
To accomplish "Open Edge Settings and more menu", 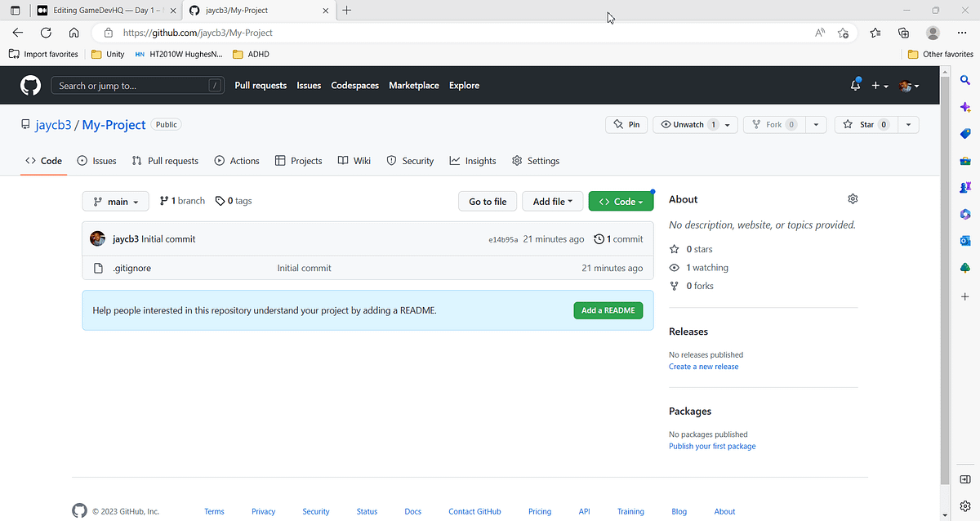I will (960, 33).
